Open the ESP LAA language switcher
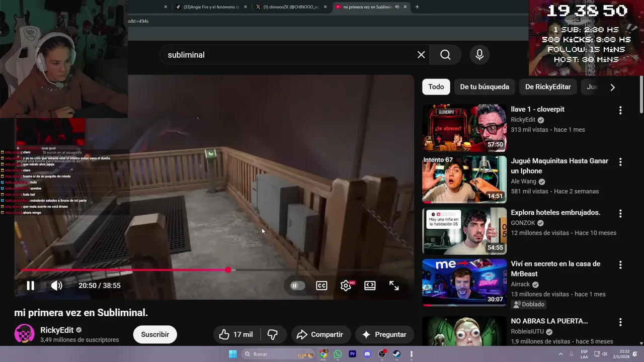The width and height of the screenshot is (644, 362). pos(584,354)
